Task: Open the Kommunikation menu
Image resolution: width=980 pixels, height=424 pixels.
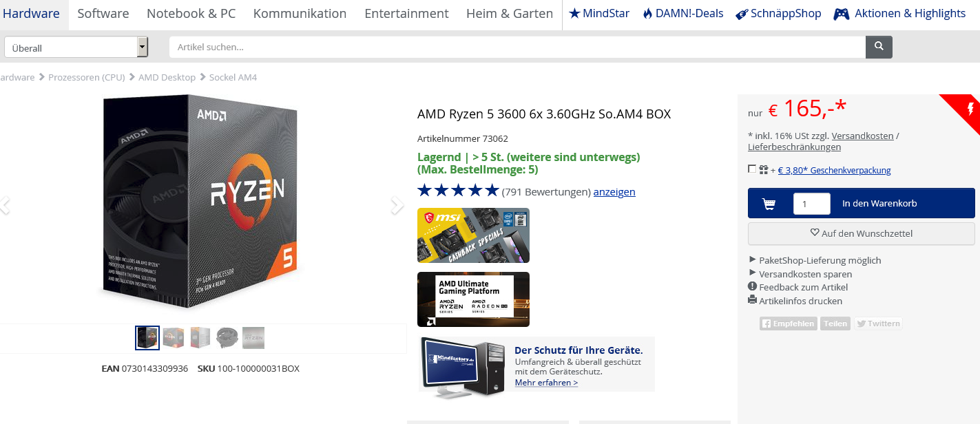Action: (x=300, y=14)
